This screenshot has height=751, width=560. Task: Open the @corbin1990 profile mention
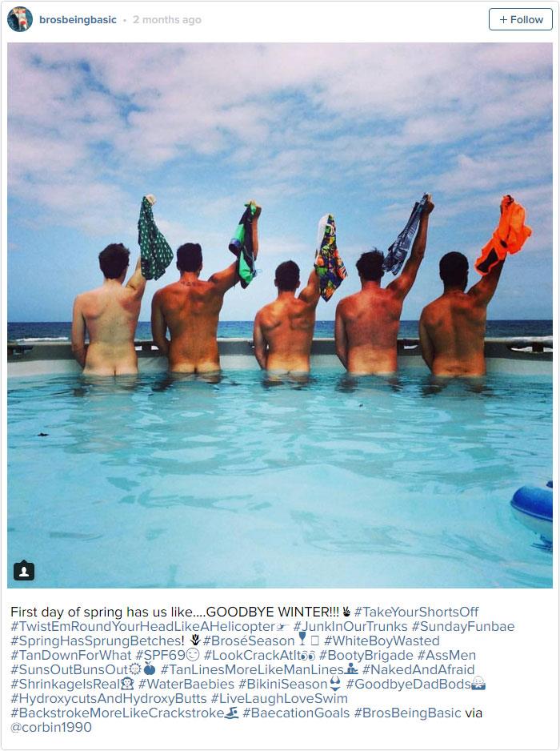pos(51,726)
